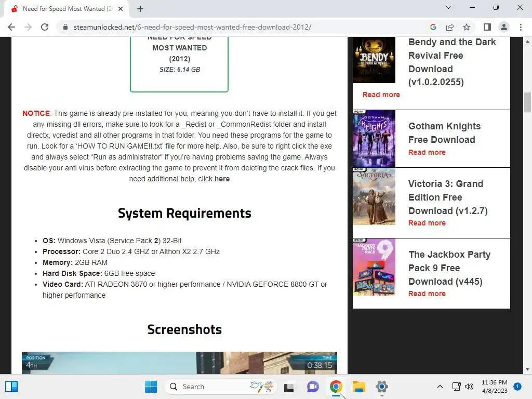Follow the 'here' help link
This screenshot has height=399, width=532.
(222, 179)
